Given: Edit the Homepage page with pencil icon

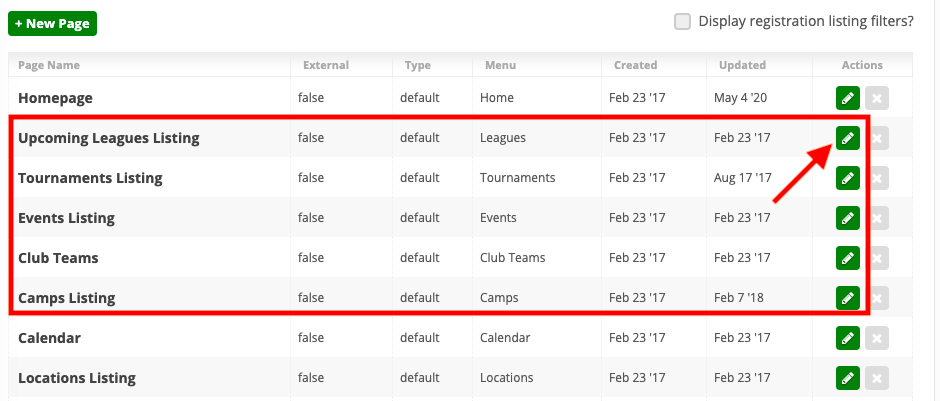Looking at the screenshot, I should [848, 98].
